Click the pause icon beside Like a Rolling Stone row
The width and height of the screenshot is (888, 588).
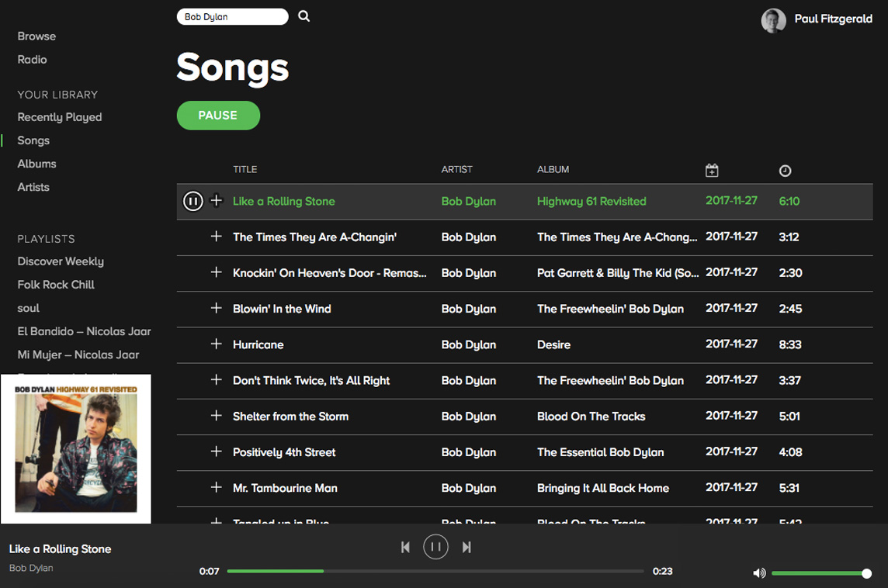click(193, 201)
